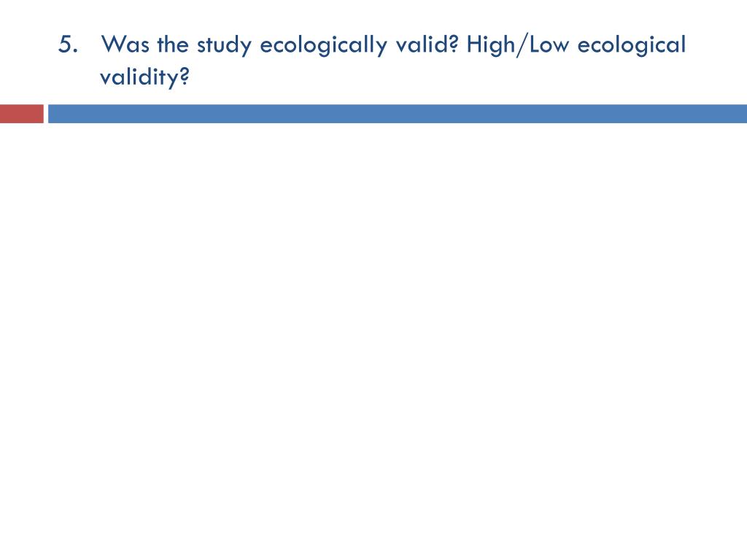Select the blue horizontal divider bar

398,114
